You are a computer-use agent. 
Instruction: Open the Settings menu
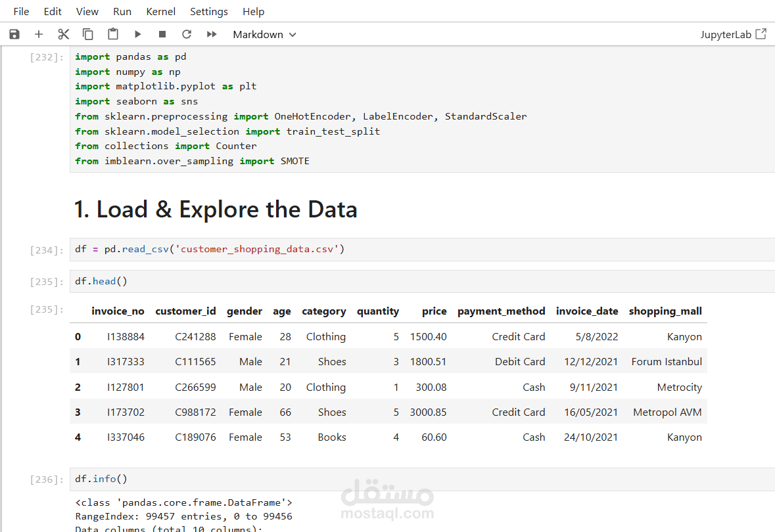(x=209, y=11)
